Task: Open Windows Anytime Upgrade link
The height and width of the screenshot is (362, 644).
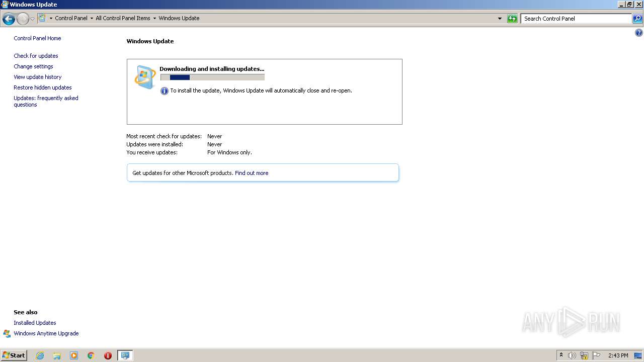Action: click(x=46, y=333)
